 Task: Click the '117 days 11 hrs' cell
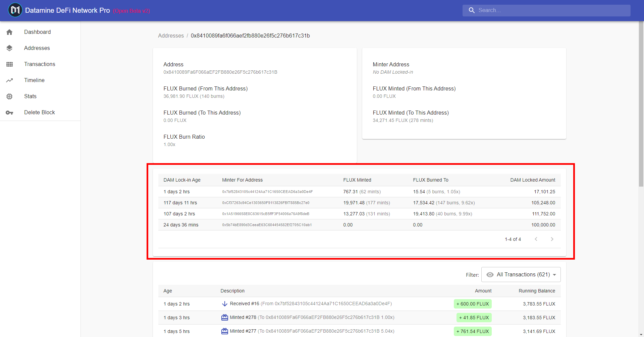pyautogui.click(x=180, y=203)
